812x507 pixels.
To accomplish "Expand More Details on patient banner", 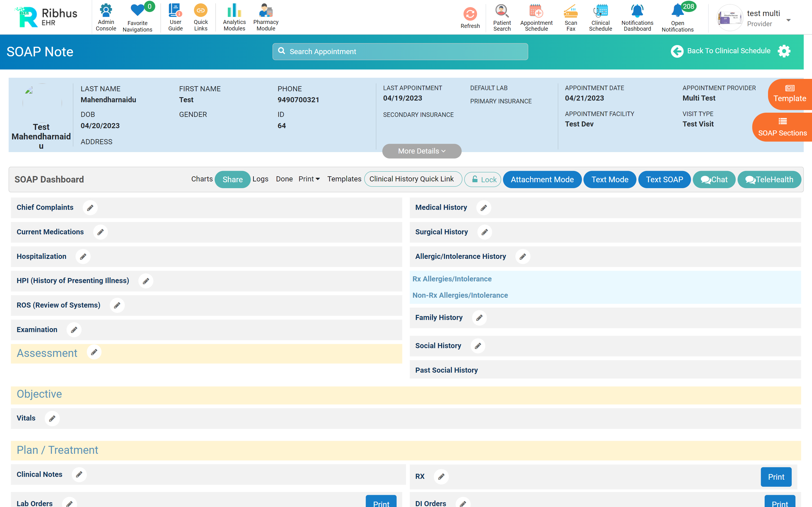I will (422, 151).
